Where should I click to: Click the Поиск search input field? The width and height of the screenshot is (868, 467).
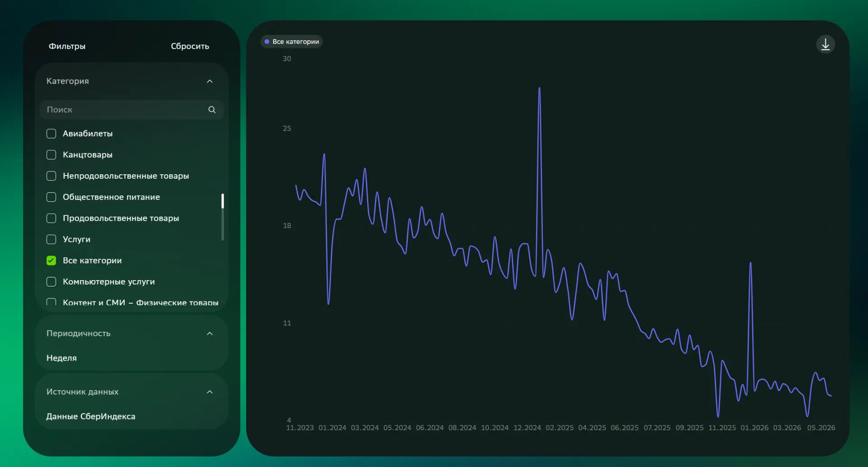pos(132,110)
